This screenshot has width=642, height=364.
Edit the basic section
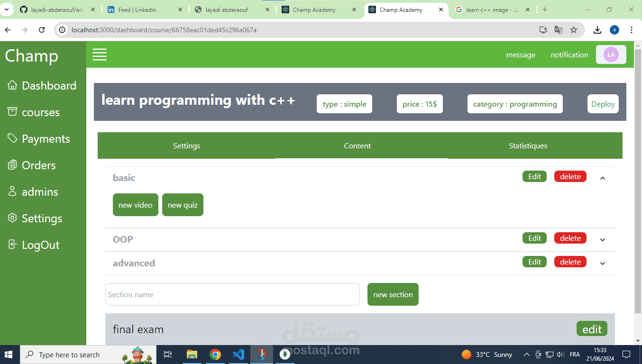pyautogui.click(x=534, y=176)
